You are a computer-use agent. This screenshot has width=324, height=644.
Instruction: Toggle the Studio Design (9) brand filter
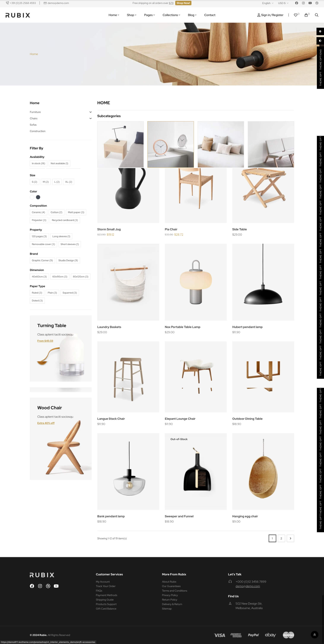click(x=68, y=260)
